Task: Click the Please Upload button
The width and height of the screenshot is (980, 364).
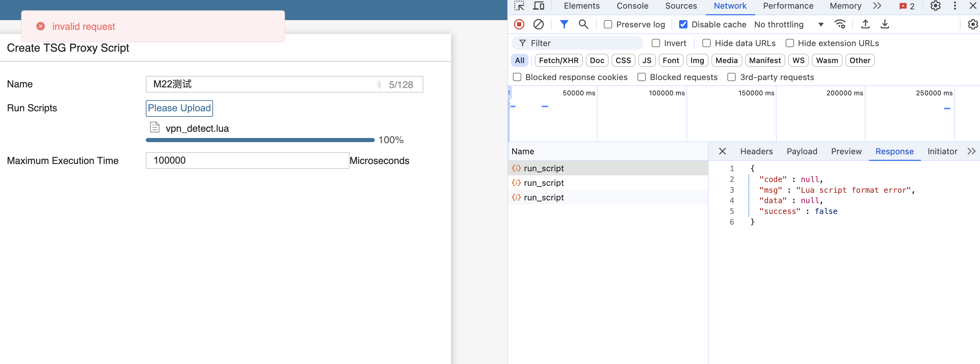Action: click(x=179, y=108)
